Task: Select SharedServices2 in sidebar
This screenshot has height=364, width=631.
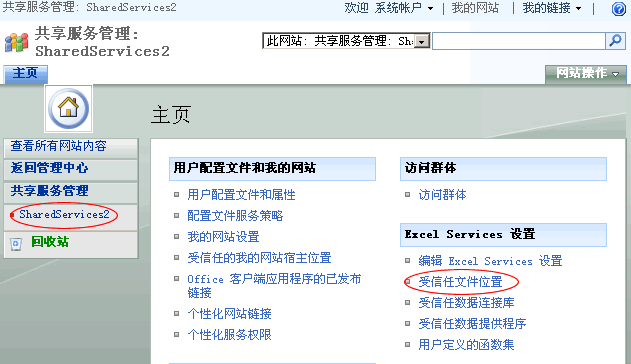Action: click(64, 214)
